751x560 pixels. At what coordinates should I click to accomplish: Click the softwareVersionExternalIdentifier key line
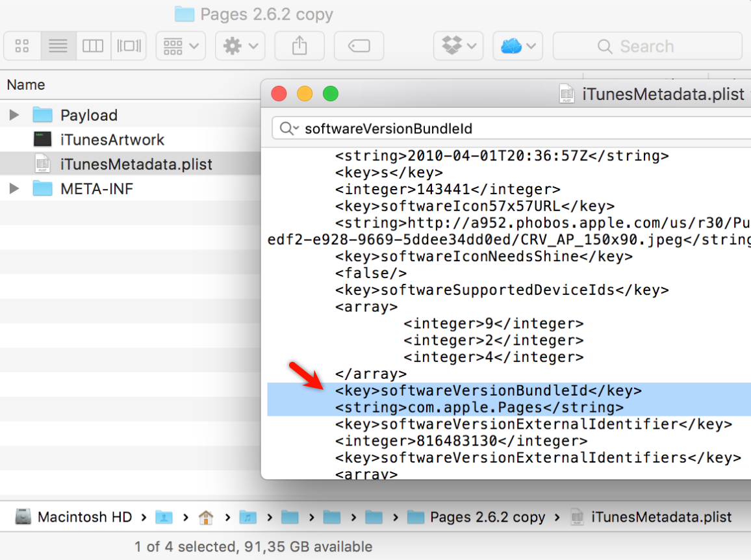point(533,424)
